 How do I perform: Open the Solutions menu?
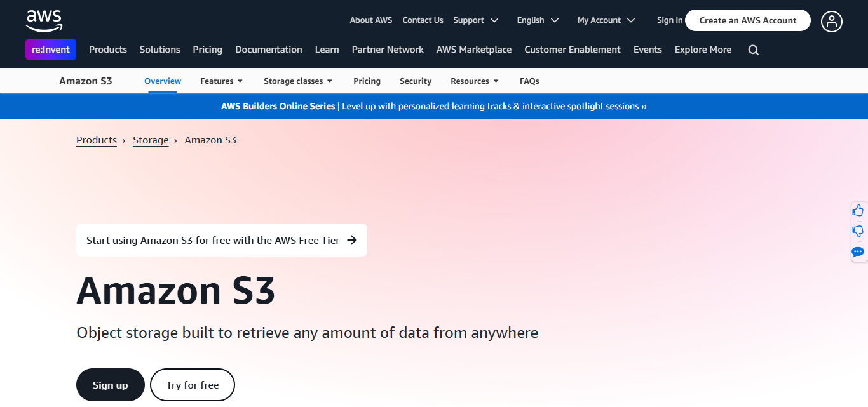(160, 50)
